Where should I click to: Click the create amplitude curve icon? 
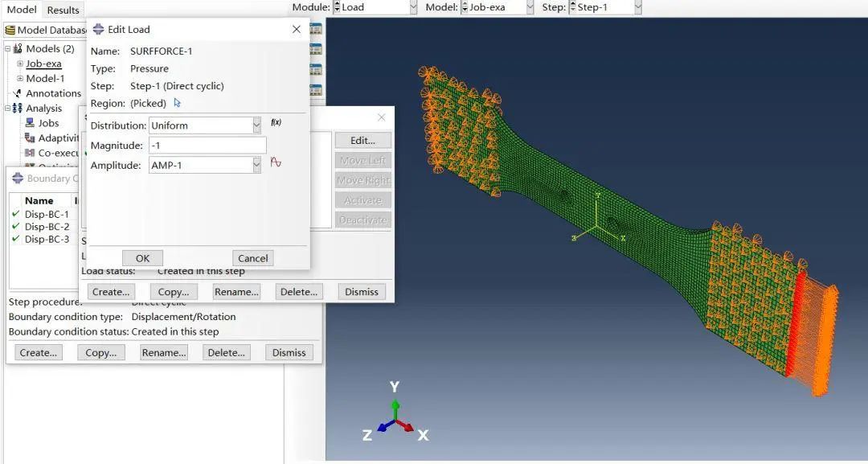(x=276, y=162)
